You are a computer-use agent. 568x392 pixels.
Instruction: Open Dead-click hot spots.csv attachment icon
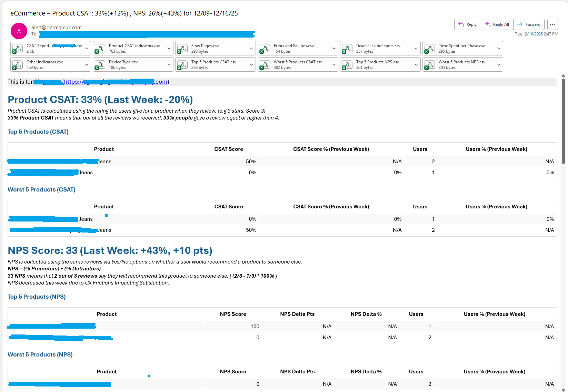[347, 49]
